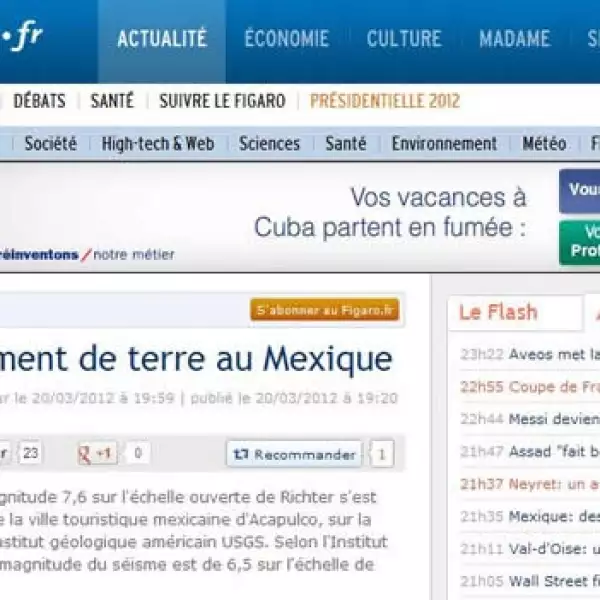Open PRÉSIDENTIELLE 2012 menu item
This screenshot has height=600, width=600.
pos(385,101)
